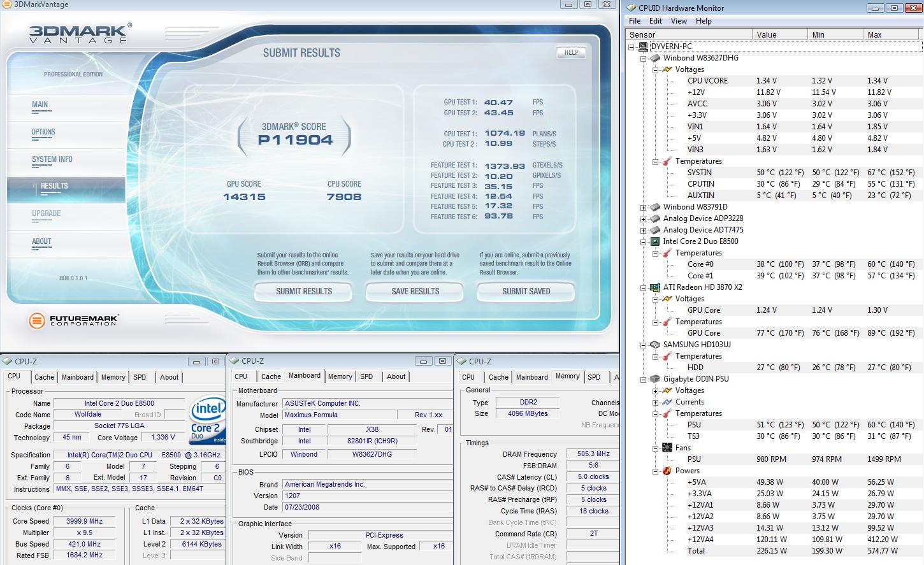Click the thermometer icon under SAMSUNG HD103UJ
Image resolution: width=924 pixels, height=565 pixels.
coord(667,356)
